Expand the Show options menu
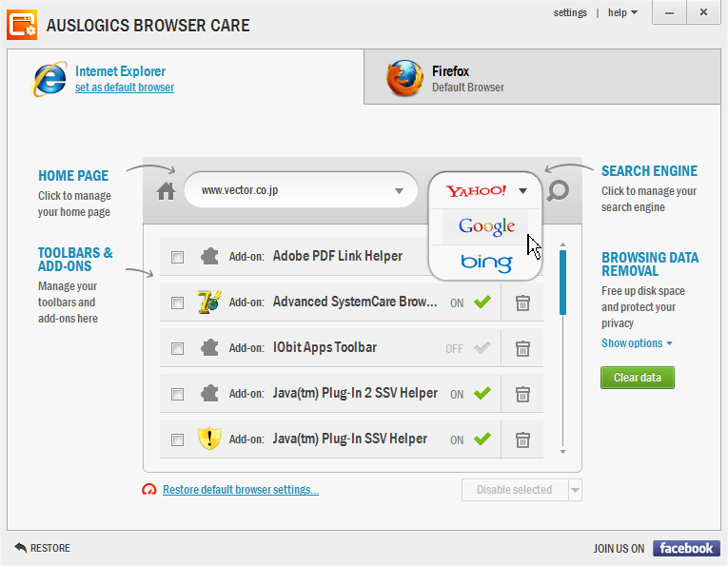This screenshot has height=566, width=728. click(x=636, y=343)
